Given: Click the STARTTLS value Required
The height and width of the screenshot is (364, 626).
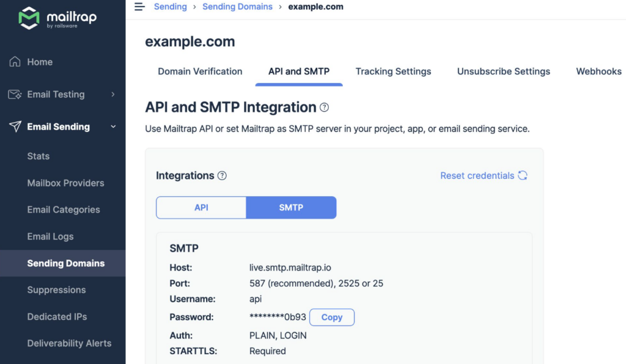Looking at the screenshot, I should coord(268,351).
